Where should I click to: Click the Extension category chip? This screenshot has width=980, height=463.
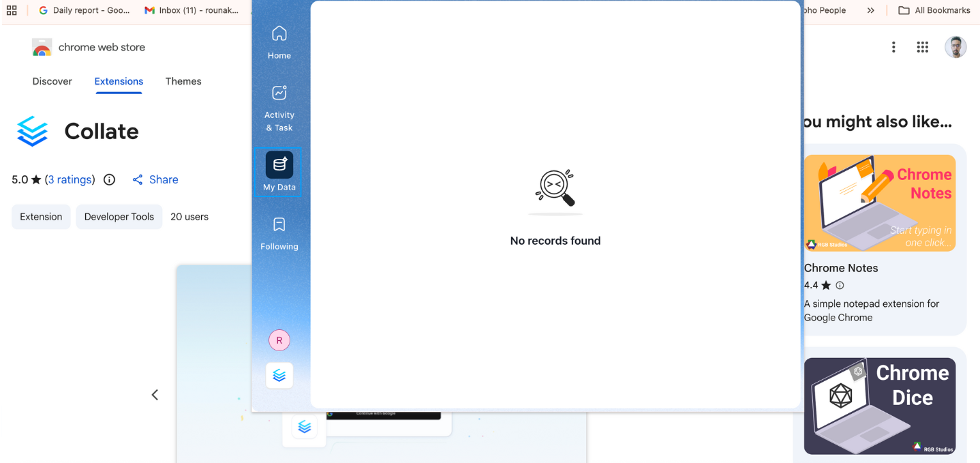coord(41,217)
